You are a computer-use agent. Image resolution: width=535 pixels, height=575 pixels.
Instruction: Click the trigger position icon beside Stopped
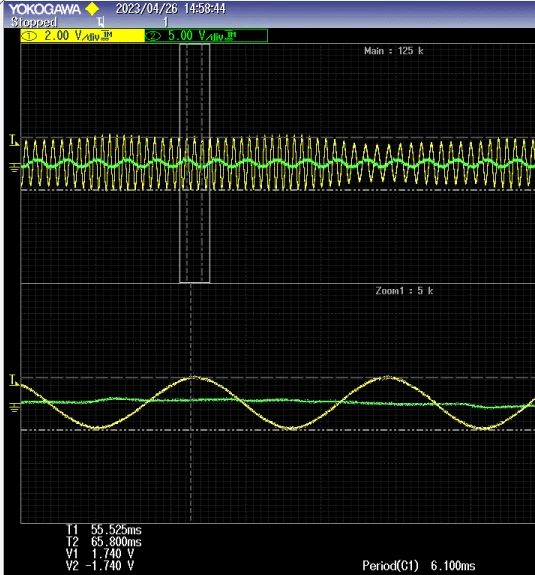pyautogui.click(x=101, y=22)
